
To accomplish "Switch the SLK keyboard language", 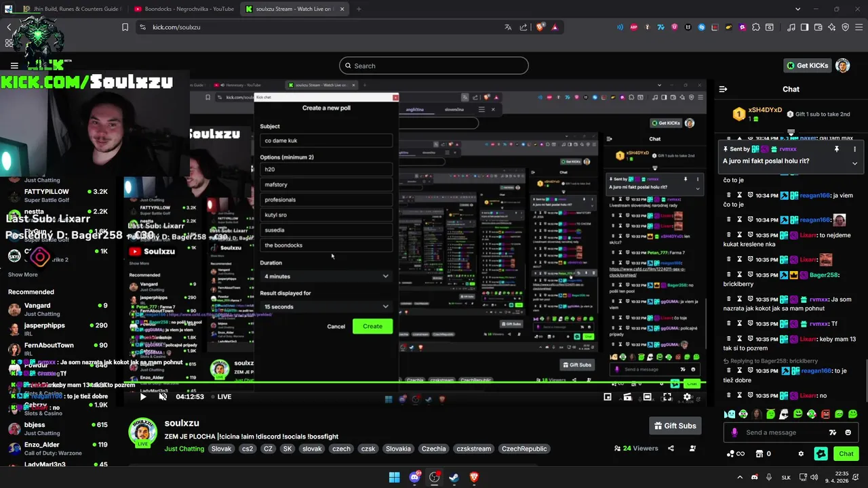I will pos(787,477).
